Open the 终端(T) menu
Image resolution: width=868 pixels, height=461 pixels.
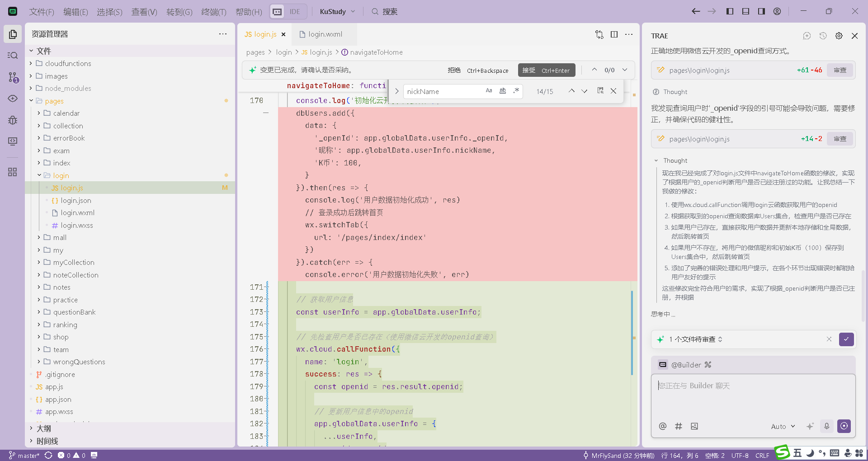click(x=213, y=12)
